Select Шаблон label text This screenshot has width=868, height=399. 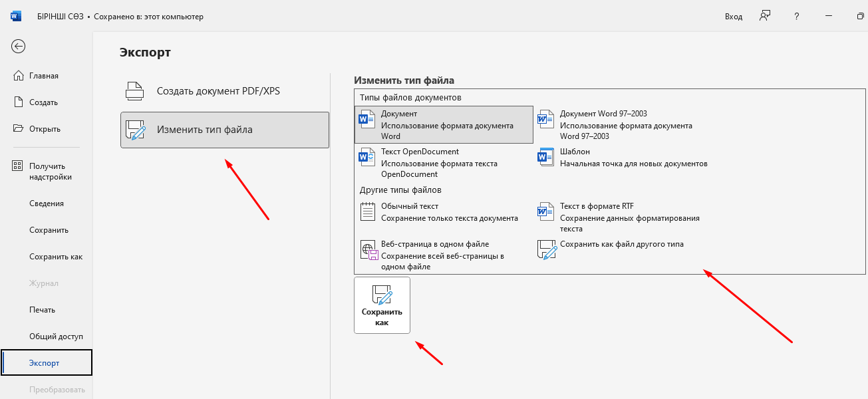[x=575, y=152]
